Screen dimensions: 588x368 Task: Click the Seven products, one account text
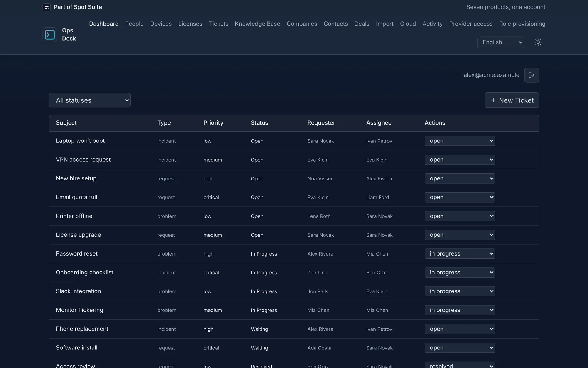[x=506, y=7]
